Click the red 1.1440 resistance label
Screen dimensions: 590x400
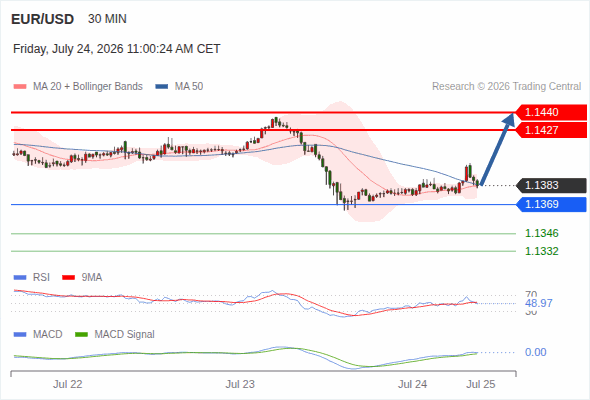pos(551,112)
